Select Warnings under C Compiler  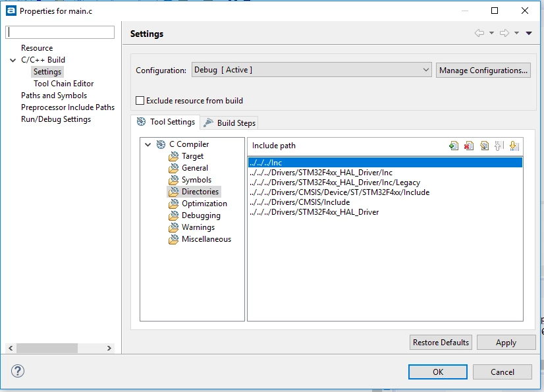[x=198, y=227]
